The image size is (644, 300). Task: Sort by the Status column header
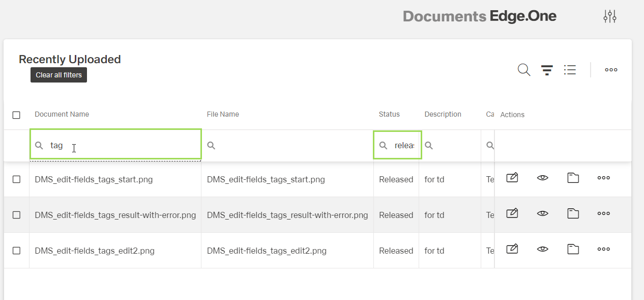point(389,114)
